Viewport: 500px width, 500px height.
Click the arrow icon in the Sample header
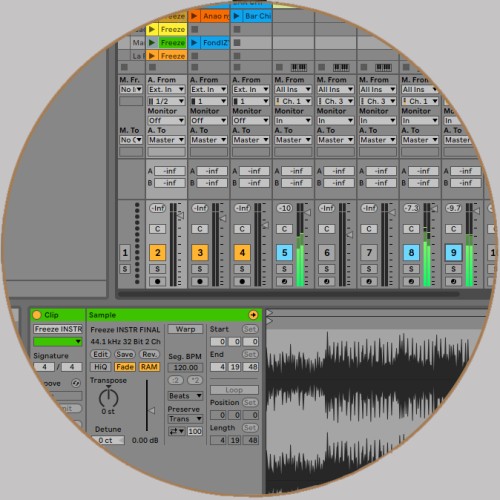pyautogui.click(x=253, y=315)
